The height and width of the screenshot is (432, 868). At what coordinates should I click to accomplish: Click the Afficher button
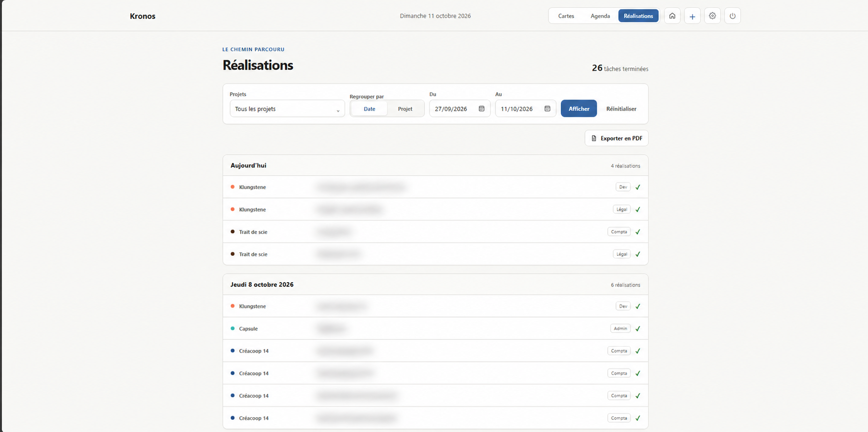click(x=579, y=108)
